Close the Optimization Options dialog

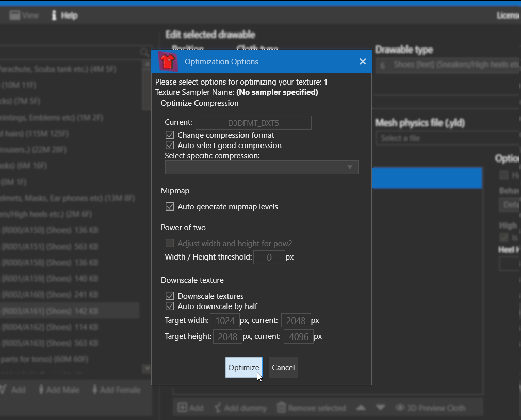[363, 61]
